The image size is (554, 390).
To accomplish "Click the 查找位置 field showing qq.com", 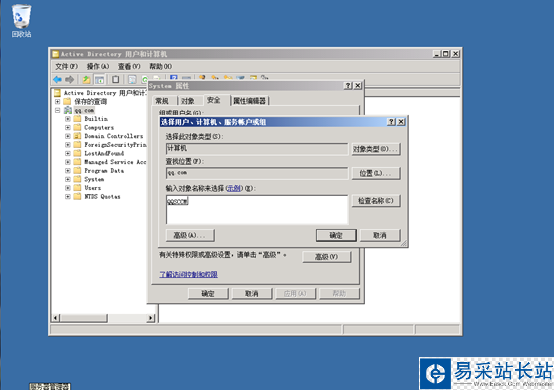I will (x=257, y=173).
